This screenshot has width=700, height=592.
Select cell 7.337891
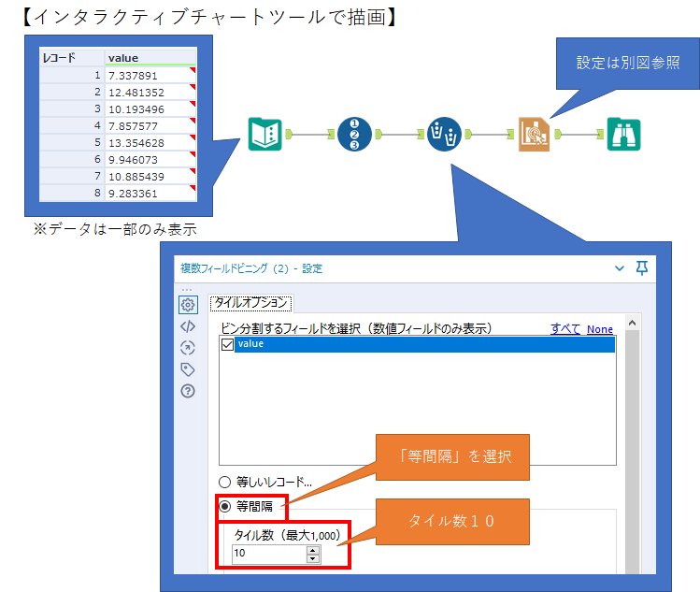click(150, 75)
